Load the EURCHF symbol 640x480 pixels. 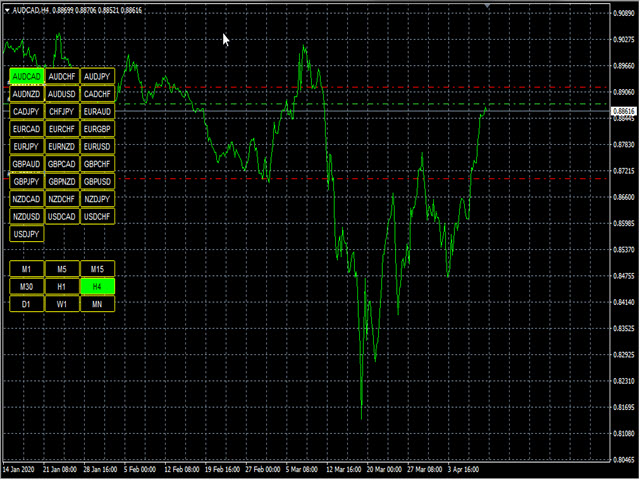click(x=62, y=129)
